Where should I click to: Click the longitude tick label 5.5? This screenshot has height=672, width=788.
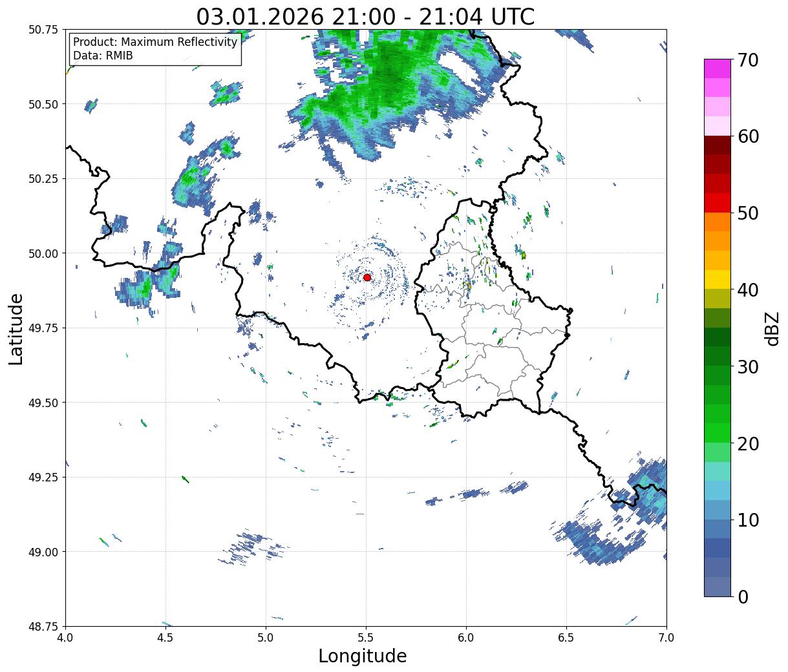[366, 638]
